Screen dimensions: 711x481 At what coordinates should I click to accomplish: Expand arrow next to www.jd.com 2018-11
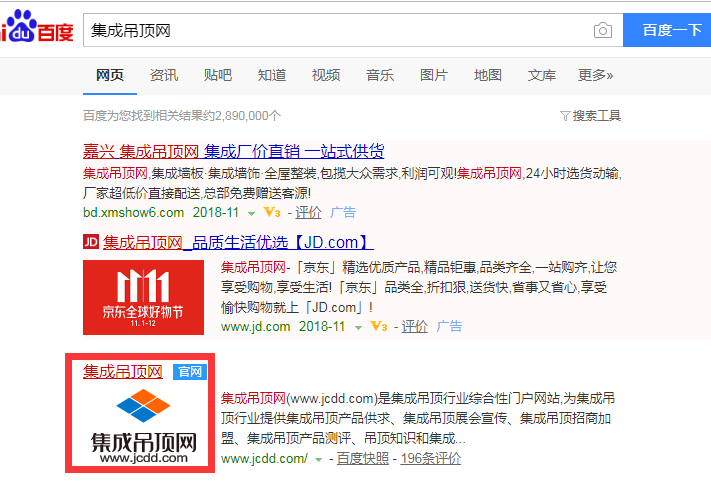(358, 328)
